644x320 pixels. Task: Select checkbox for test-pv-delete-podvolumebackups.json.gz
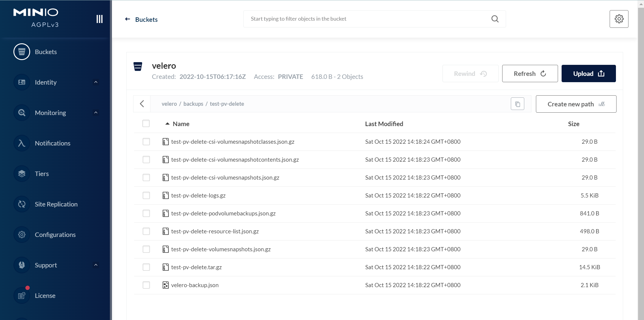point(146,213)
